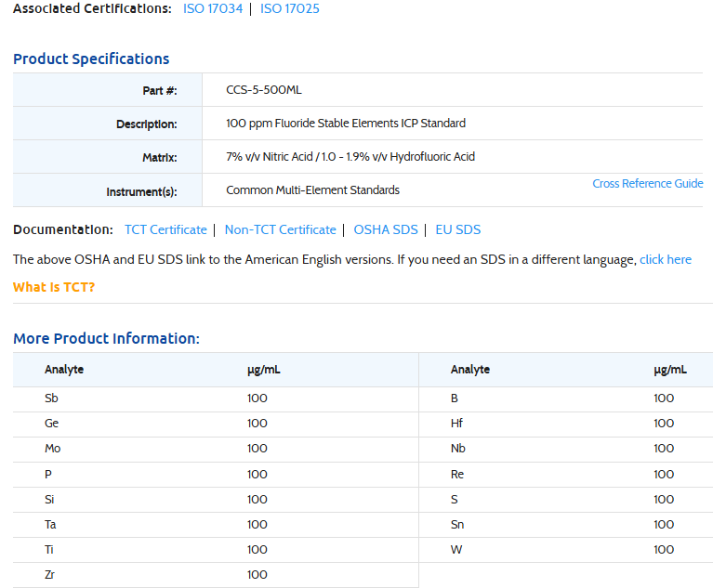Open the Non-TCT Certificate document
Viewport: 713px width, 588px height.
tap(280, 229)
